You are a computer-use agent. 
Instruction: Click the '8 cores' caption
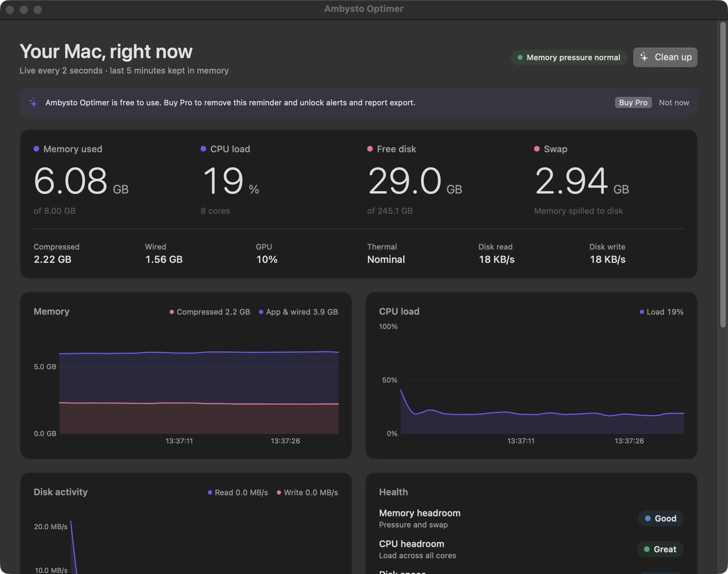click(215, 211)
